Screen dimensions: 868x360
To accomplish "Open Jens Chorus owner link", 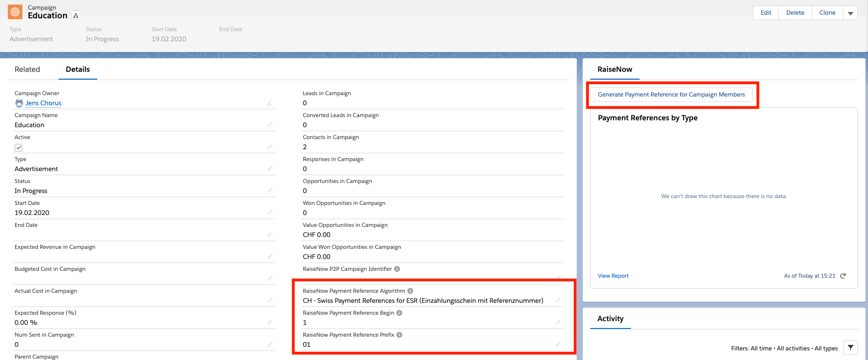I will point(43,103).
